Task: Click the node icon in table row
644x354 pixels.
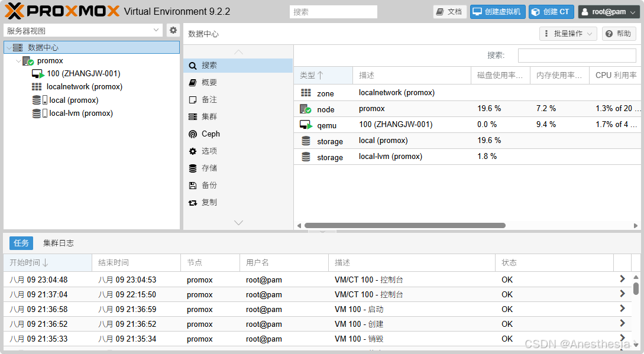Action: pos(306,109)
